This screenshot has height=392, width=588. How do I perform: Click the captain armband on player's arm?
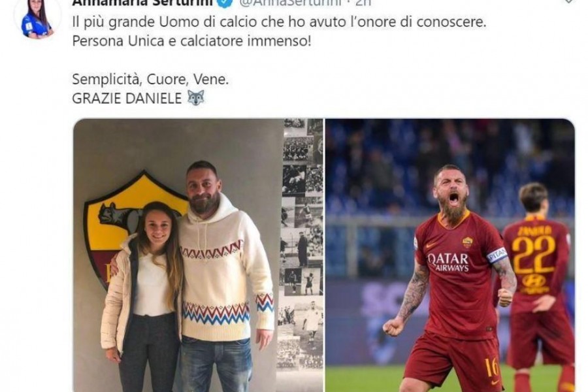click(x=497, y=255)
